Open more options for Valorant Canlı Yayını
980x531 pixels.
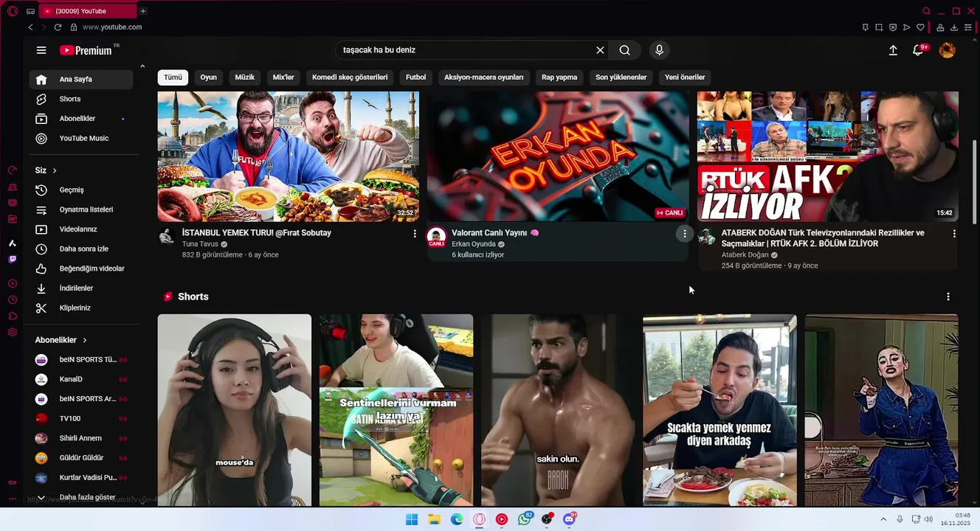click(685, 233)
